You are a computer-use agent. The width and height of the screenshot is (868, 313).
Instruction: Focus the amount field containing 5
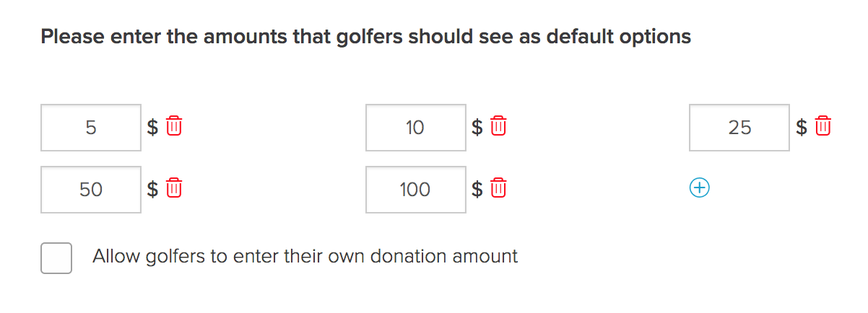point(91,128)
